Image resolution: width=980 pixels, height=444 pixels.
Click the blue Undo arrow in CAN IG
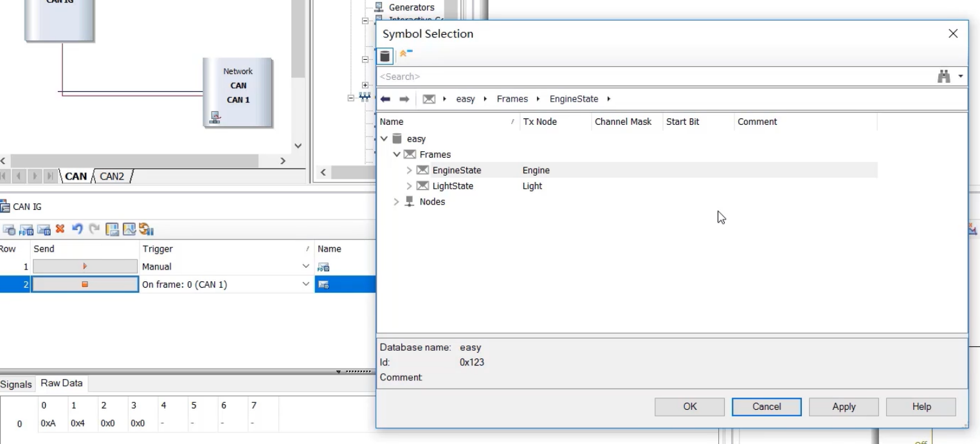[77, 228]
